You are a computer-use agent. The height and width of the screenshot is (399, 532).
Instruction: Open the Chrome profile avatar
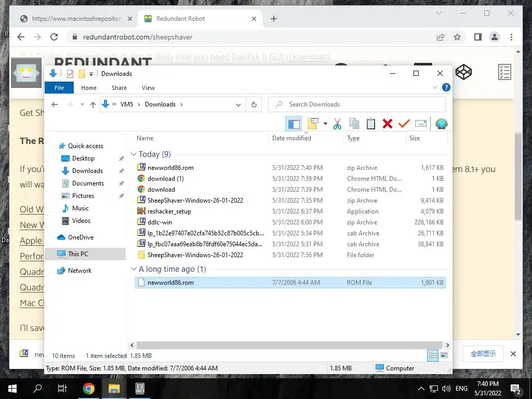click(x=495, y=37)
